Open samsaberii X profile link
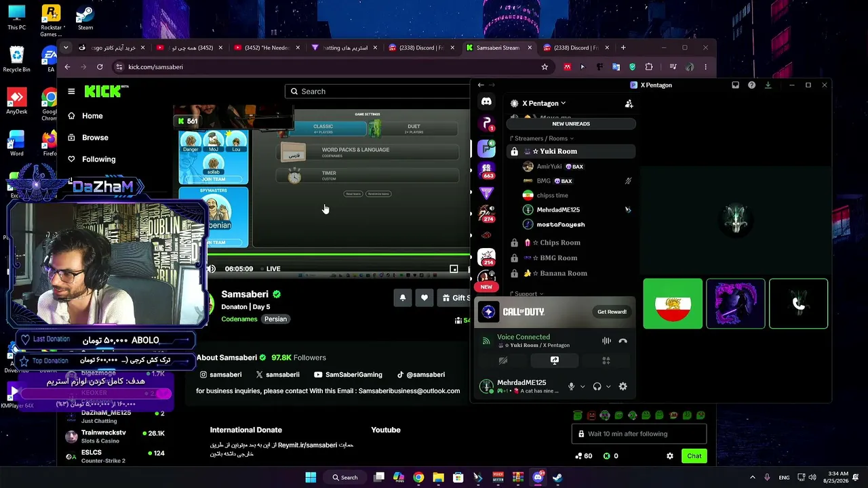This screenshot has width=868, height=488. pos(278,375)
